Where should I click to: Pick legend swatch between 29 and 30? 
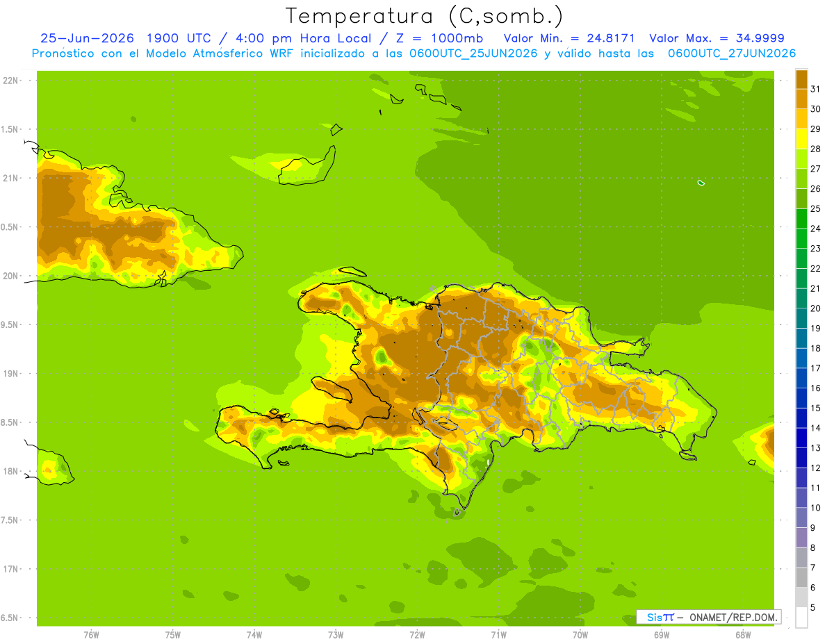pyautogui.click(x=801, y=119)
